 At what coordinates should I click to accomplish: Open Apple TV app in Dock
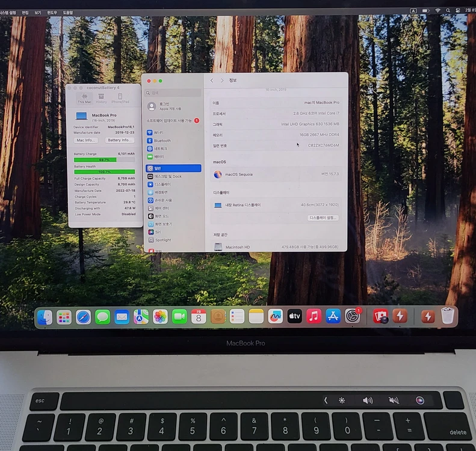(294, 316)
